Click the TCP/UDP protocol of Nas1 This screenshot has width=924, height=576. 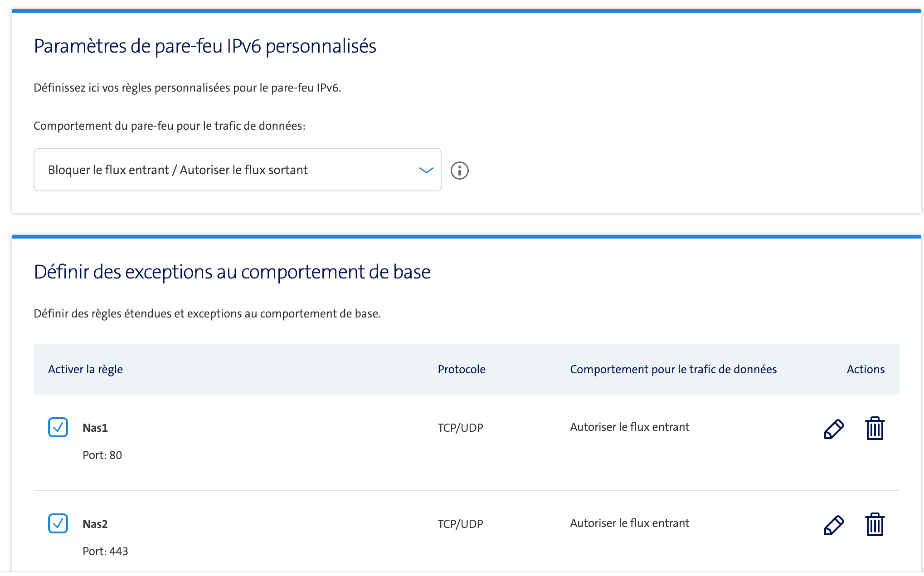coord(460,428)
